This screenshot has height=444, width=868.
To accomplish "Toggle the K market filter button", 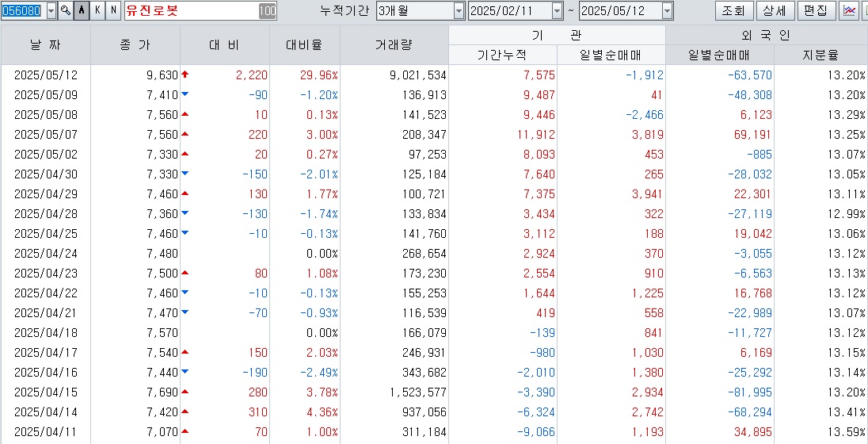I will click(97, 10).
